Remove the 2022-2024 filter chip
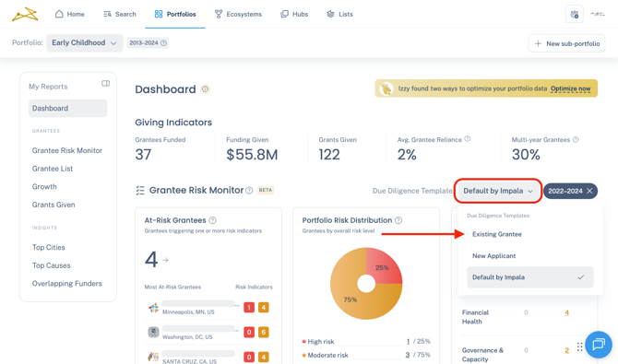Image resolution: width=618 pixels, height=364 pixels. pos(589,191)
